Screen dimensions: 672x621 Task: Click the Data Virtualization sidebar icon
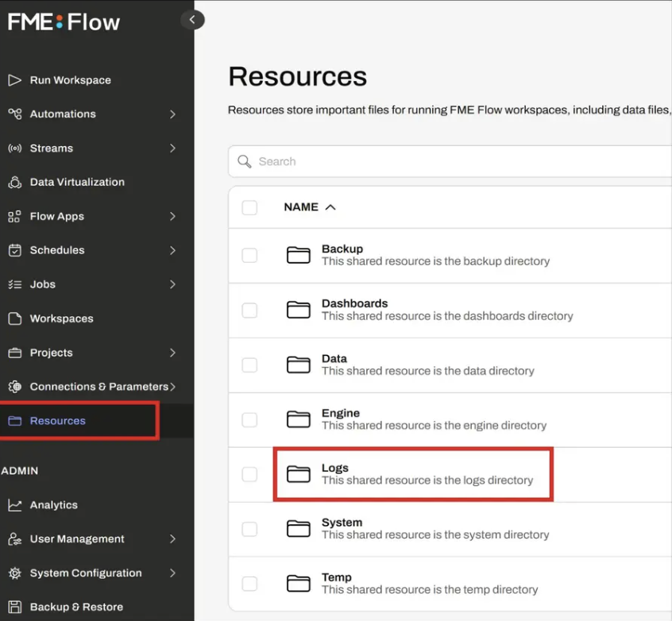click(14, 183)
